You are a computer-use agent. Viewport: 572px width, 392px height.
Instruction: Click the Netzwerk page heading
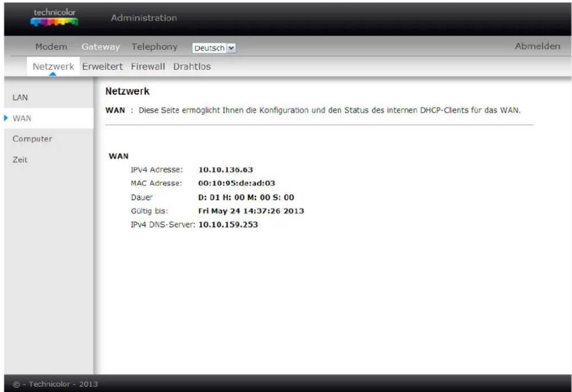tap(127, 91)
